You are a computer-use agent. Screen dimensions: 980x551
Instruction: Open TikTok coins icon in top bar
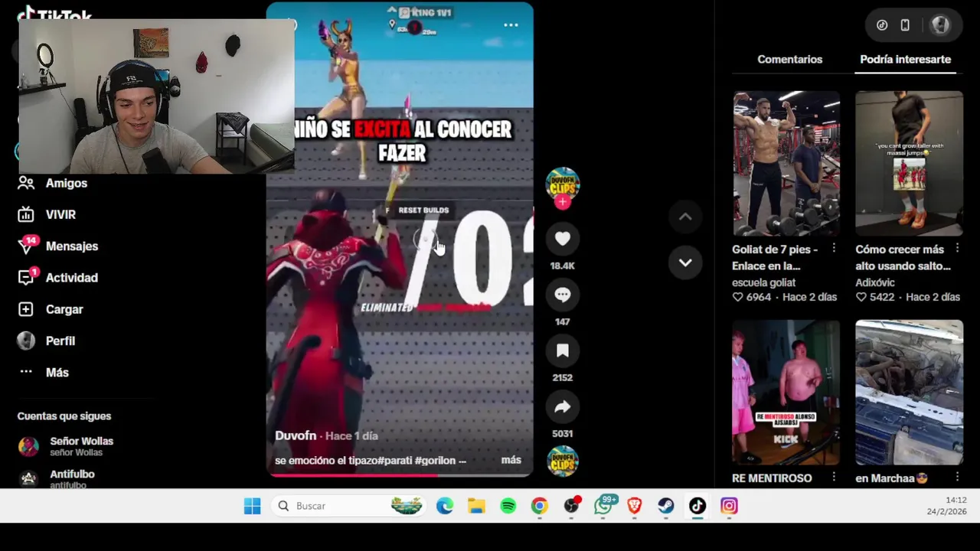(882, 25)
